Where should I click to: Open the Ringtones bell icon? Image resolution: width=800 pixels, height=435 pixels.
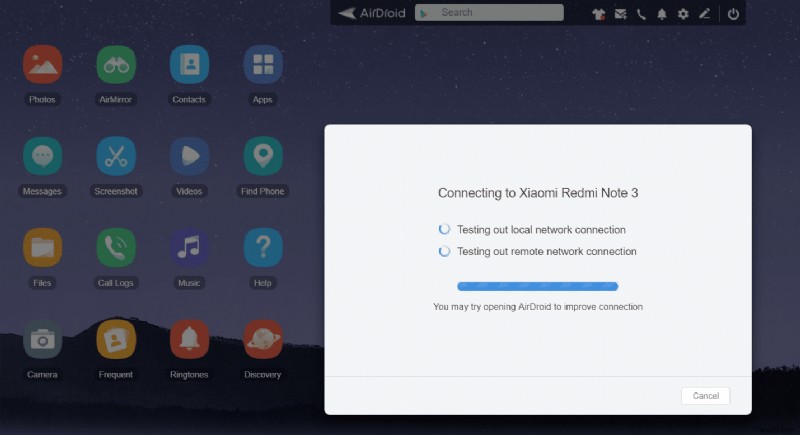[189, 340]
